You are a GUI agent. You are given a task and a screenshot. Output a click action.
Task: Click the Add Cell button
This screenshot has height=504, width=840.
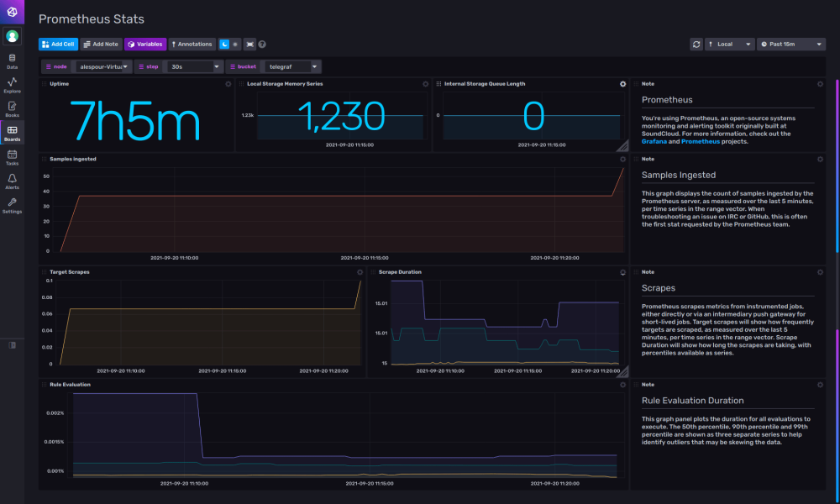point(58,44)
